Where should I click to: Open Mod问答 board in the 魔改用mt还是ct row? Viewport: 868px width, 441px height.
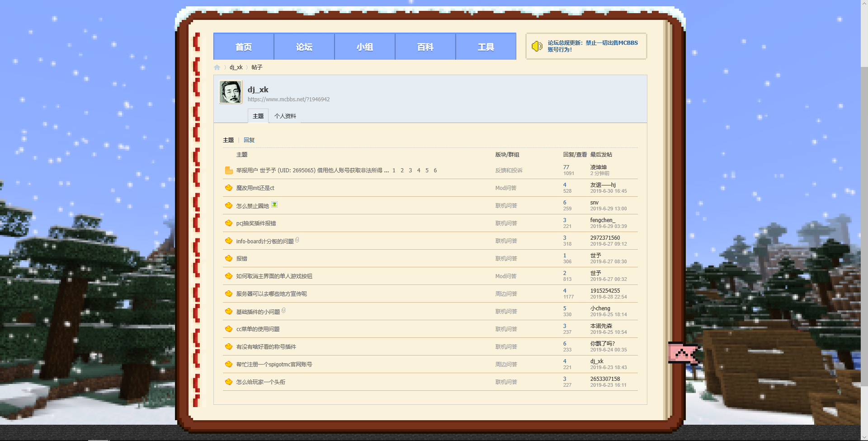pyautogui.click(x=505, y=188)
